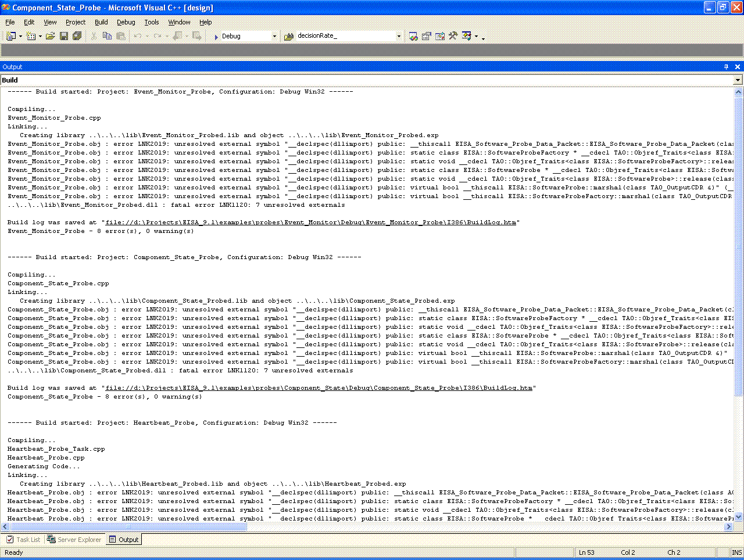Click the Undo arrow icon
744x560 pixels.
138,36
